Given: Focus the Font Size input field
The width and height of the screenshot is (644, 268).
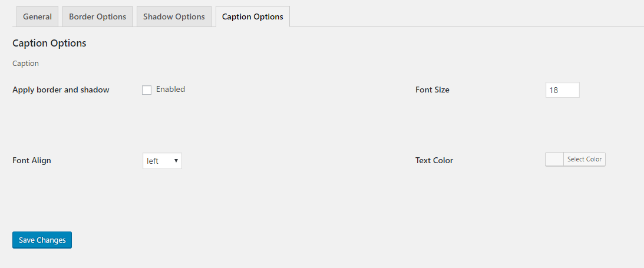Looking at the screenshot, I should click(562, 90).
